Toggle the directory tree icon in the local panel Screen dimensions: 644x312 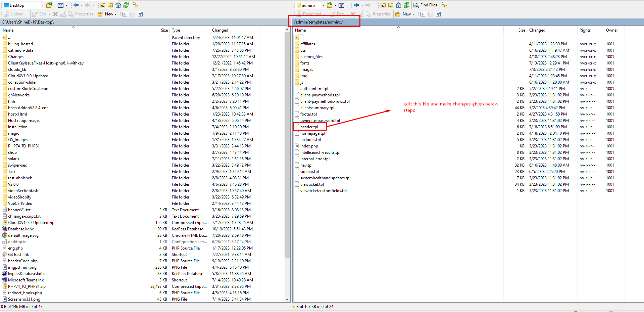[x=136, y=5]
